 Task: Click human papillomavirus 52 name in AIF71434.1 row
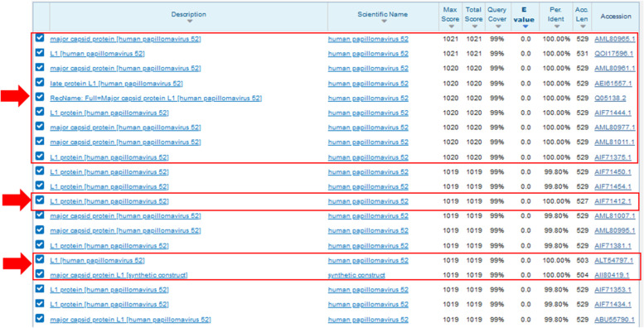[368, 305]
